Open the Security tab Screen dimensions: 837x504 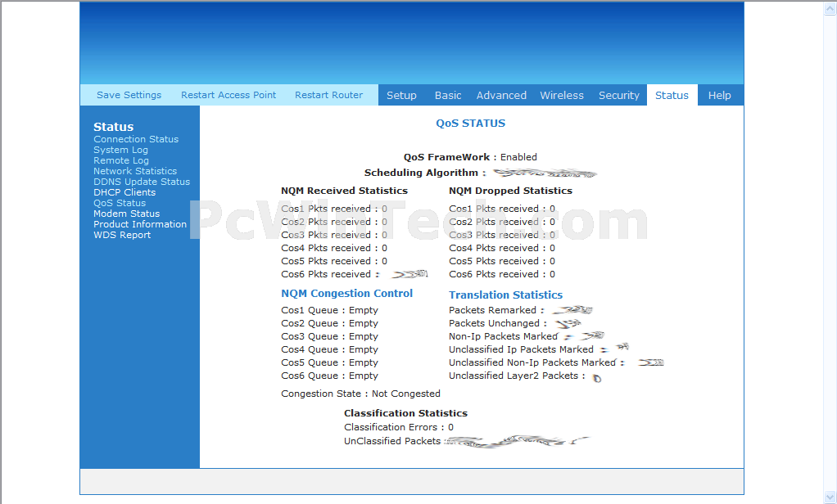(x=618, y=95)
